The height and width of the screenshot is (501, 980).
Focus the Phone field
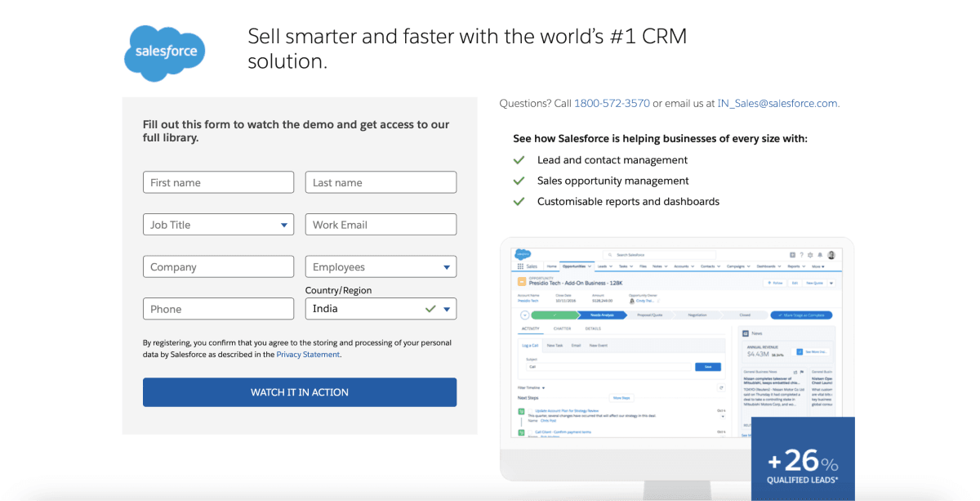(x=218, y=309)
